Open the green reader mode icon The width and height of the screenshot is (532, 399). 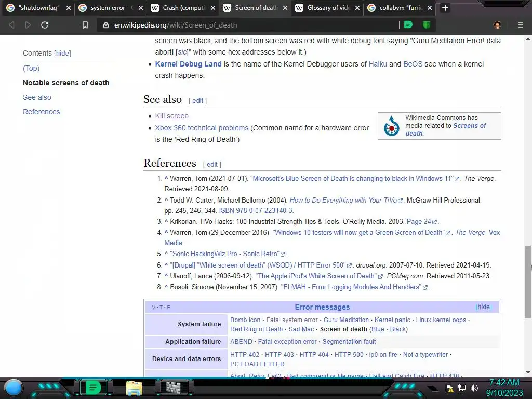408,25
